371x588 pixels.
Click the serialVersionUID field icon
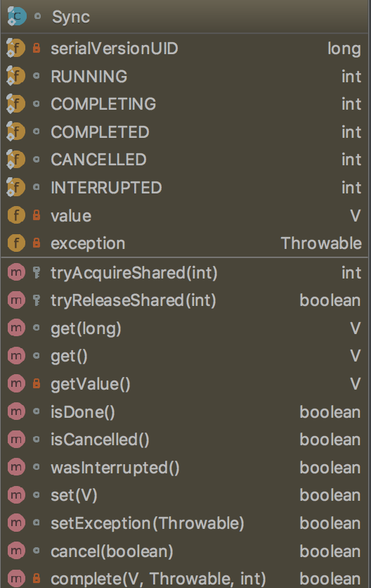(x=15, y=49)
